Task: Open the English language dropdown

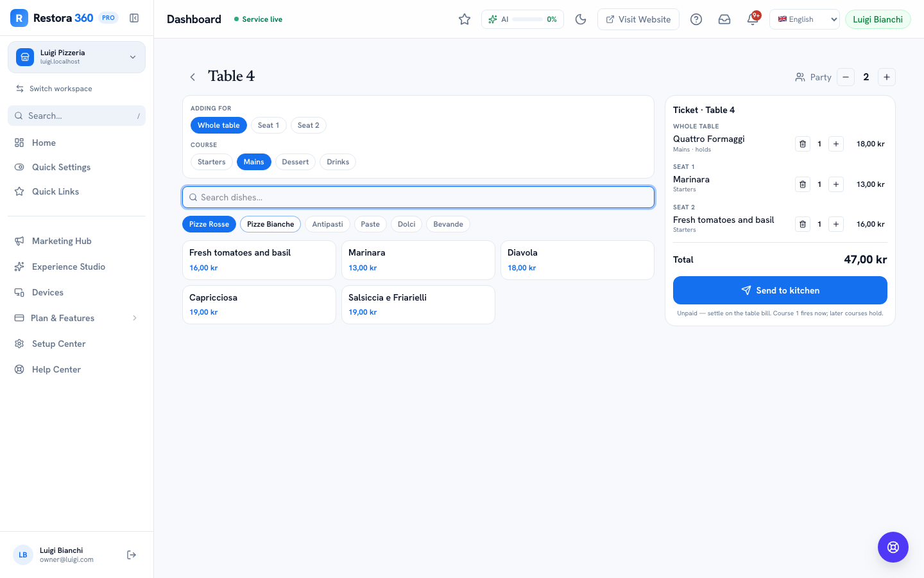Action: coord(805,19)
